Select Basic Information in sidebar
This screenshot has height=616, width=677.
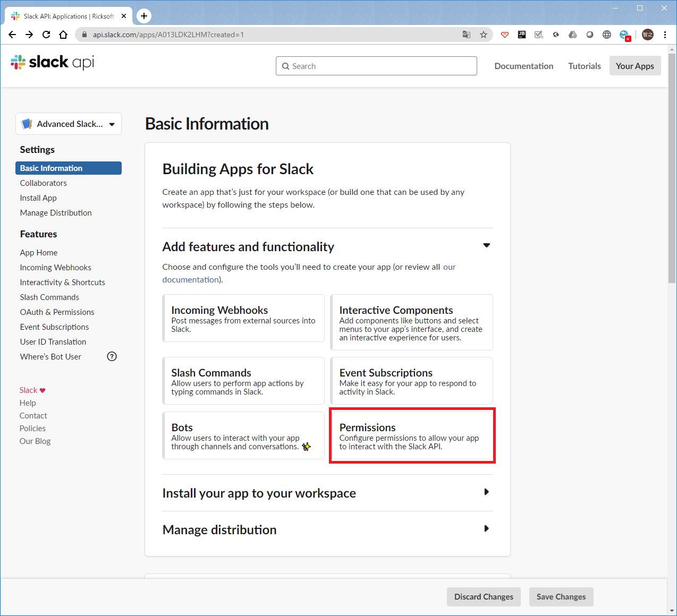coord(69,168)
